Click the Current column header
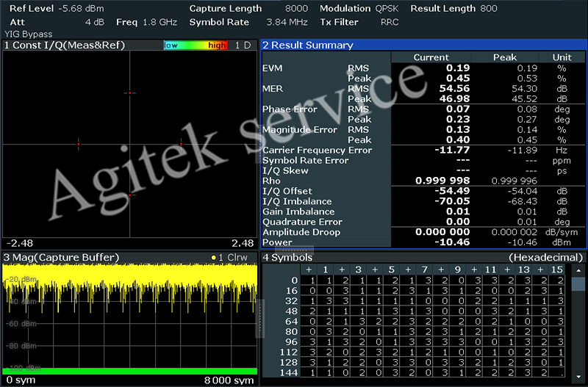Screen dimensions: 588x387 [x=431, y=57]
